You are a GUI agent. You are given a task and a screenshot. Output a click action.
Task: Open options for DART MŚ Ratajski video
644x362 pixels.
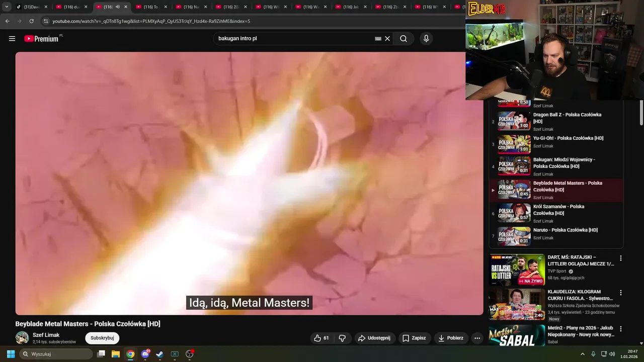point(620,258)
